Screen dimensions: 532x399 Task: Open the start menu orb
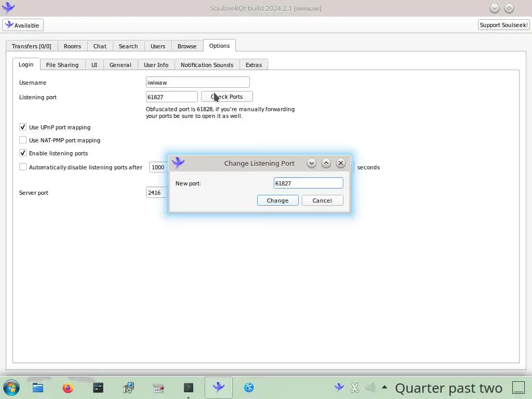click(x=11, y=388)
